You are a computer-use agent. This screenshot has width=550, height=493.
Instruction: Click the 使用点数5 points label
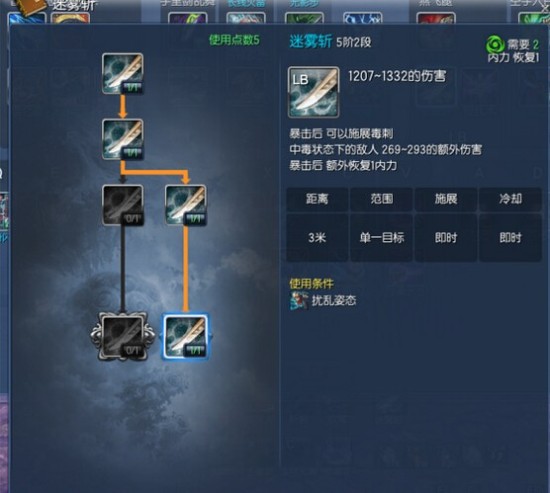point(234,40)
